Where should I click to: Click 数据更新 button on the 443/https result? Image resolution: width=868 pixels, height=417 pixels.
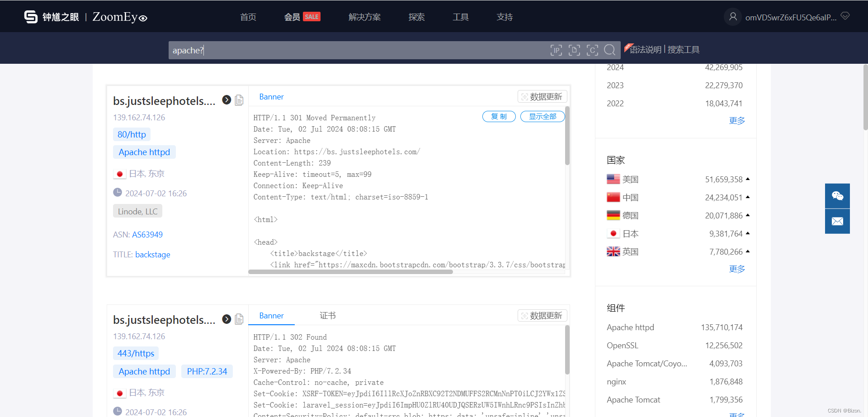coord(542,315)
